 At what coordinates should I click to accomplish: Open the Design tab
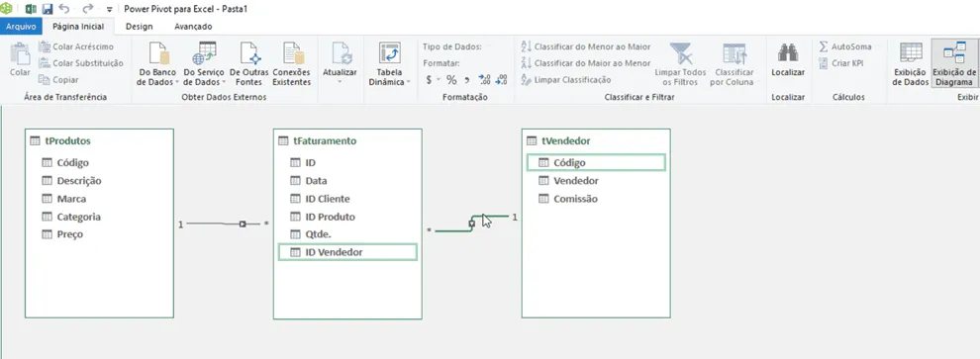click(139, 27)
